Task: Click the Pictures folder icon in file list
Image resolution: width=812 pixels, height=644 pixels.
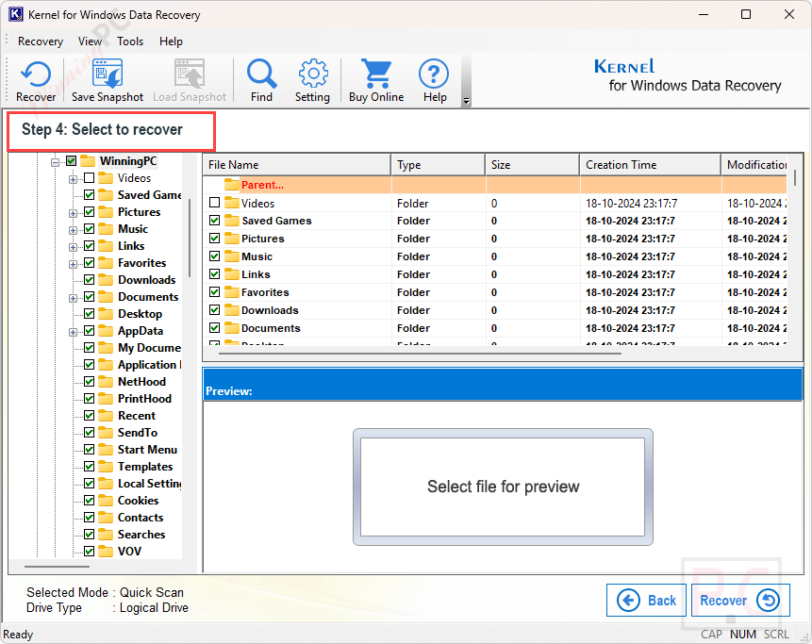Action: click(x=232, y=239)
